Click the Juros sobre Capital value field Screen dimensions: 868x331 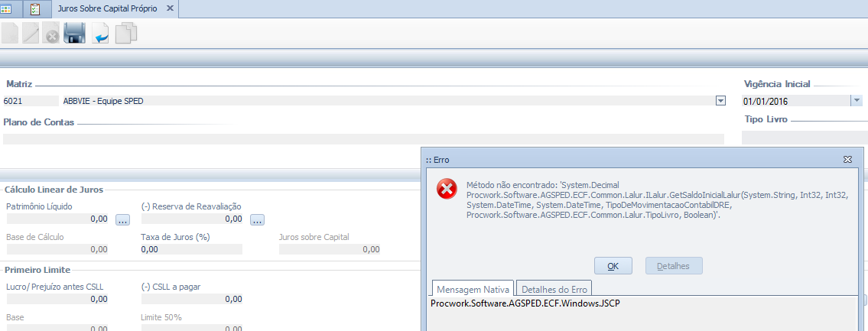[x=330, y=250]
